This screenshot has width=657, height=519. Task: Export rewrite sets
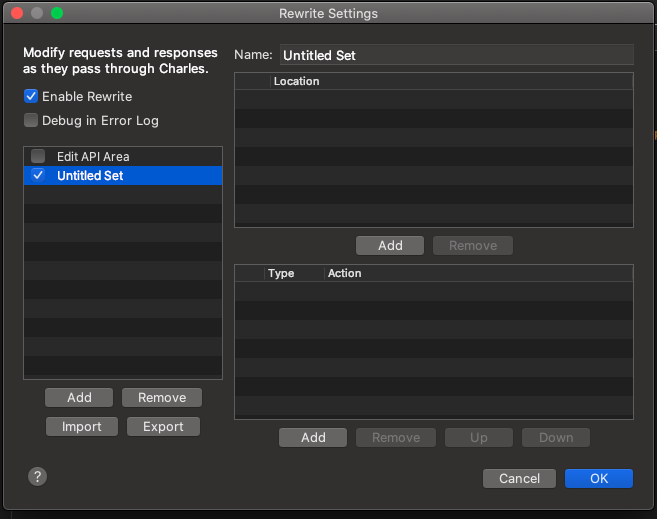pos(163,426)
